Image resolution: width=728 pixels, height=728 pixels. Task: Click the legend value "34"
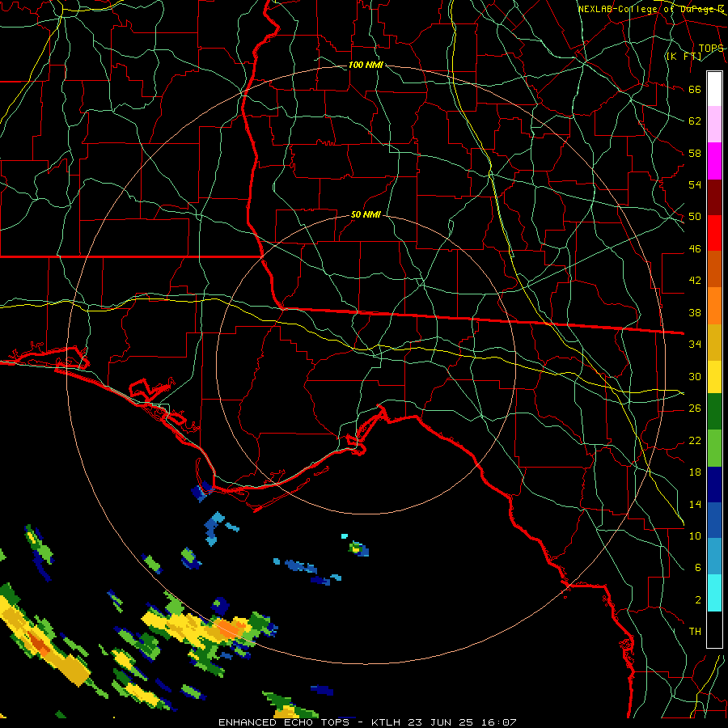(695, 345)
